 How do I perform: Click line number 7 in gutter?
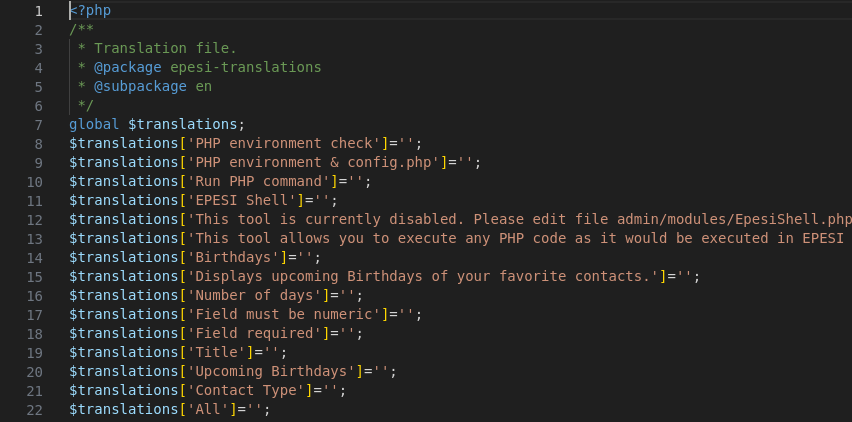(38, 125)
